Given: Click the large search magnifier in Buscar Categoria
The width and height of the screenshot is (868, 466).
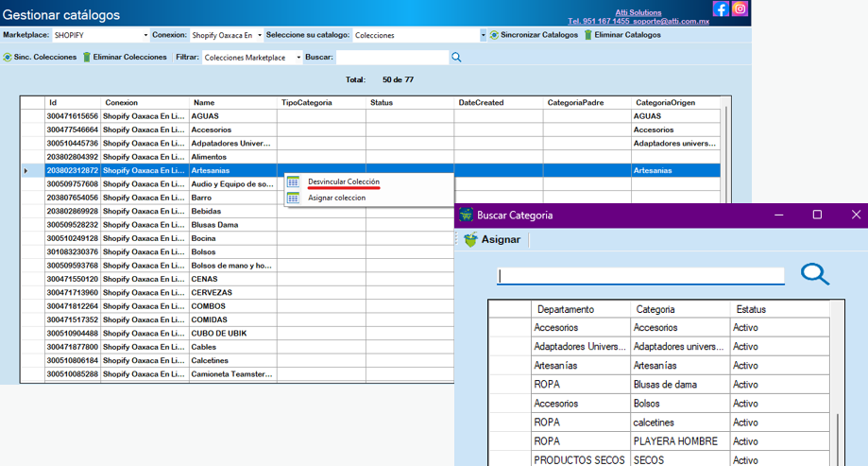Looking at the screenshot, I should point(814,274).
